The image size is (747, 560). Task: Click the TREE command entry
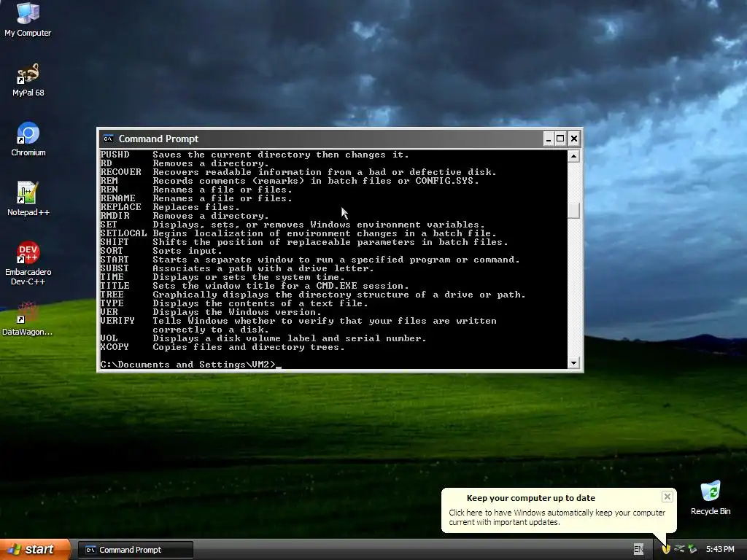[313, 295]
